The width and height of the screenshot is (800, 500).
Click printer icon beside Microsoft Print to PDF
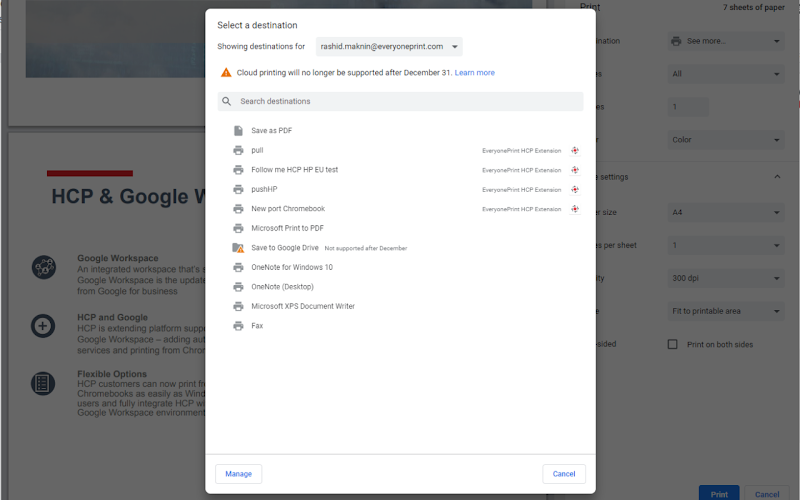click(238, 228)
